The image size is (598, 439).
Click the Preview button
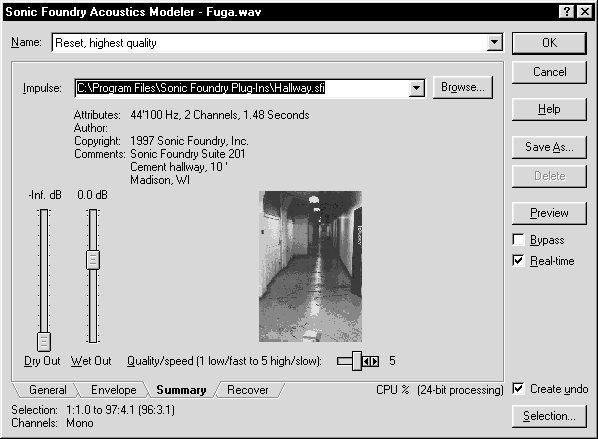click(x=549, y=213)
